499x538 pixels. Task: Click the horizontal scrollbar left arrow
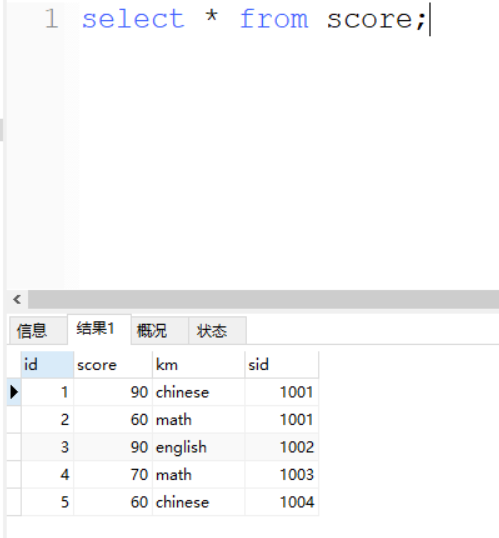17,300
